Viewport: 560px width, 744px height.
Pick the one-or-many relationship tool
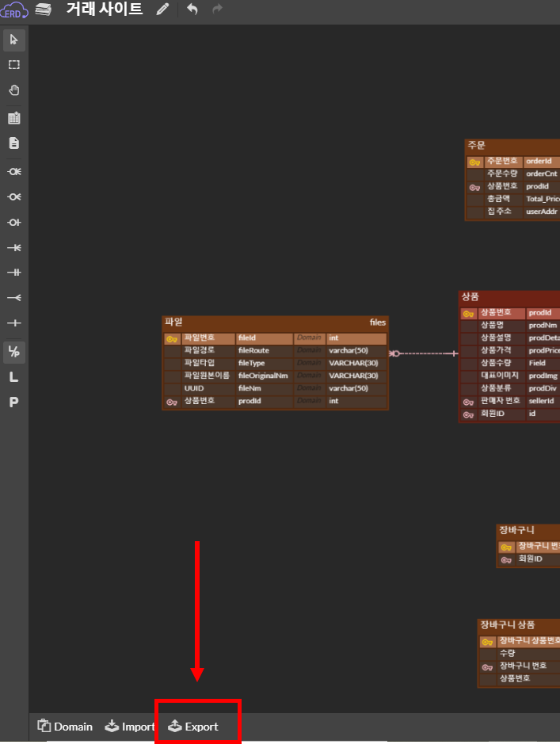coord(13,247)
